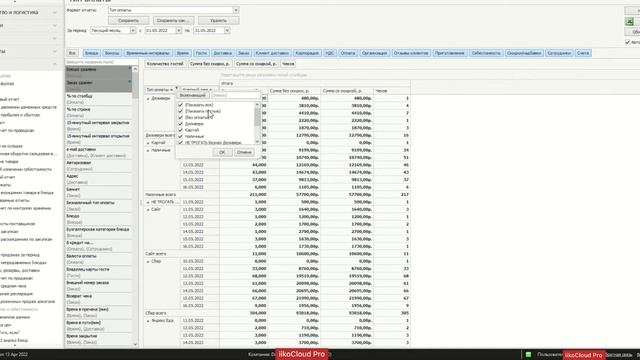640x360 pixels.
Task: Click the Наличные всего subtotal row
Action: click(x=277, y=195)
